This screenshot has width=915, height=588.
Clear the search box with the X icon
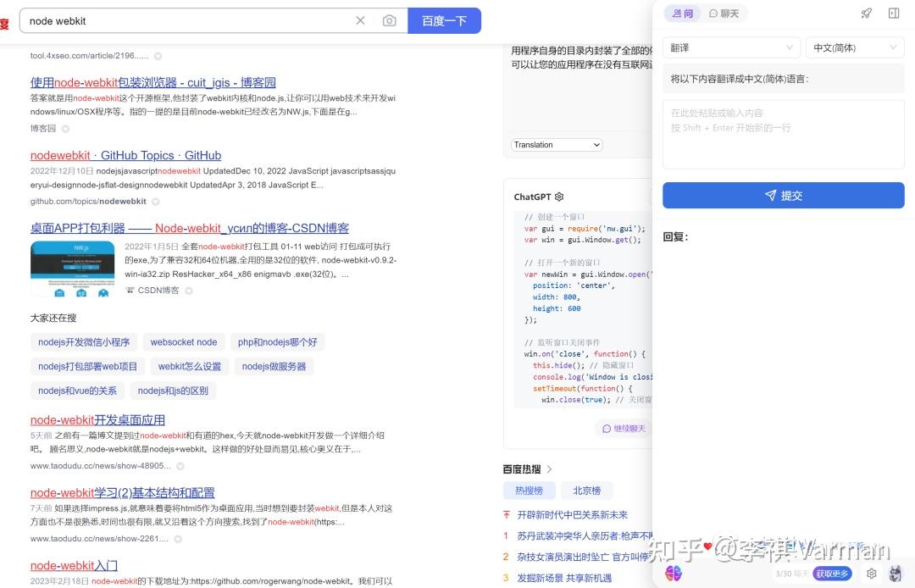[359, 19]
